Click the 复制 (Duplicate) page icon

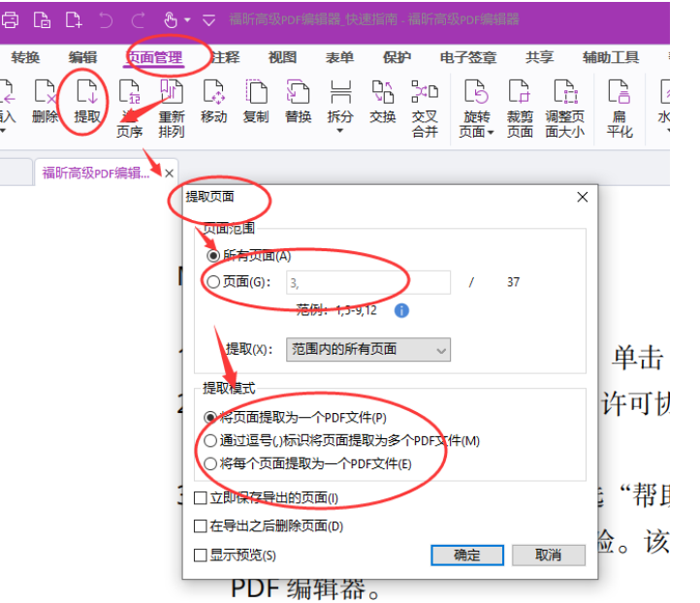click(x=256, y=95)
